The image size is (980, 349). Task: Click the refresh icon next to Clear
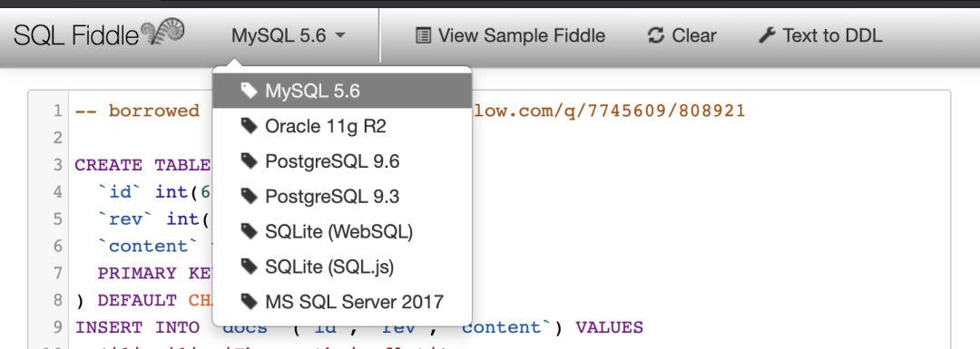coord(656,35)
